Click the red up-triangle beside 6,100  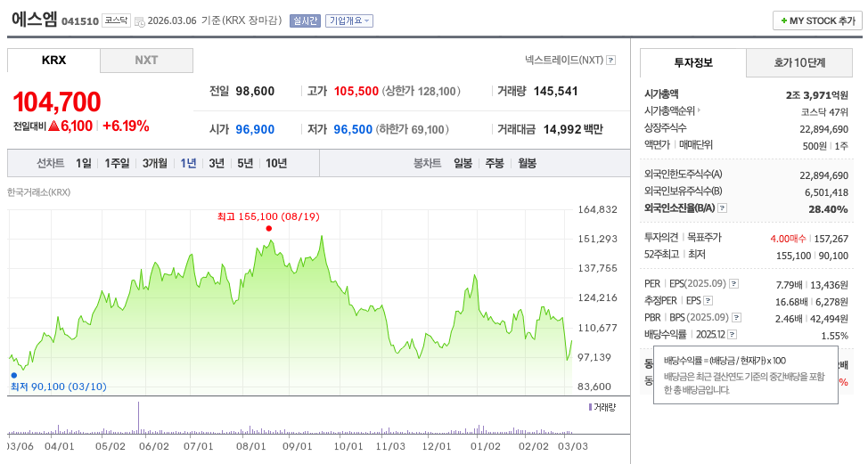(x=53, y=126)
